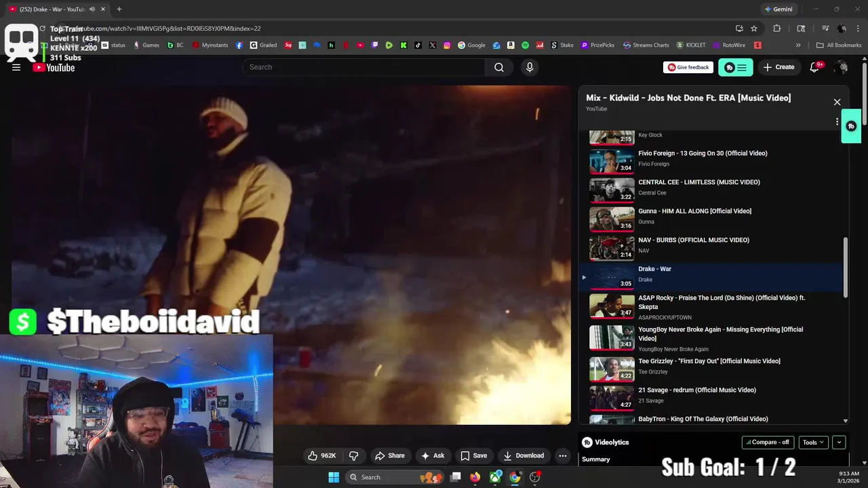Click the page's main vertical scrollbar

pos(864,95)
